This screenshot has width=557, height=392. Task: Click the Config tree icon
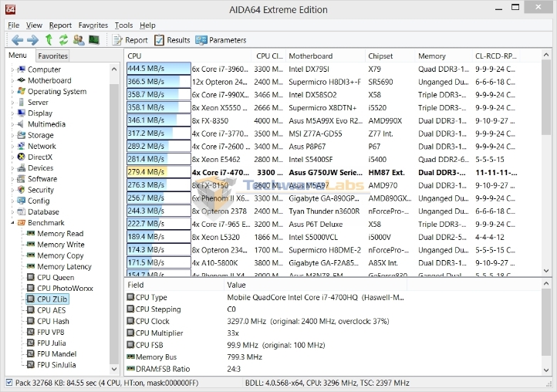(x=22, y=201)
